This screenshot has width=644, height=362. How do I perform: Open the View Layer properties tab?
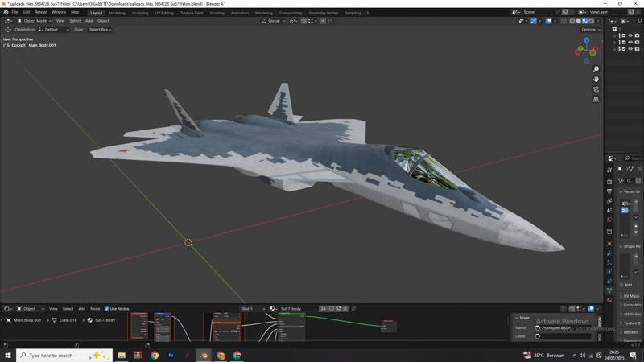(x=609, y=200)
